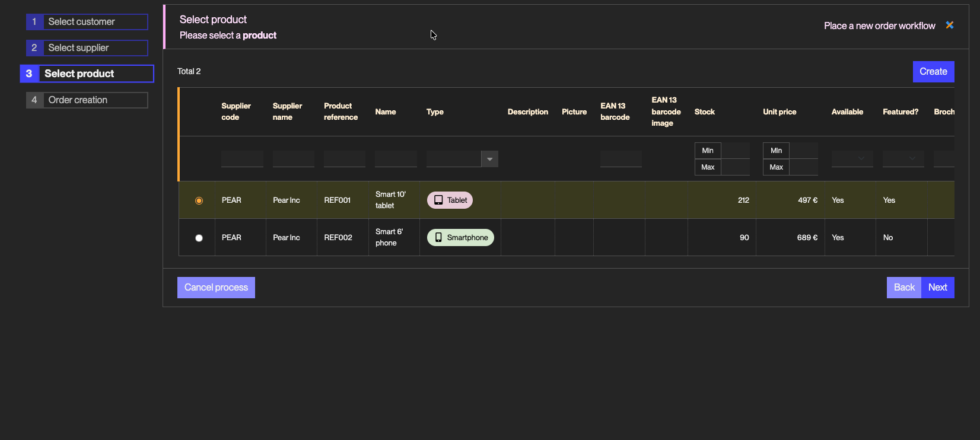Focus the EAN 13 barcode filter field
This screenshot has width=980, height=440.
[x=621, y=159]
